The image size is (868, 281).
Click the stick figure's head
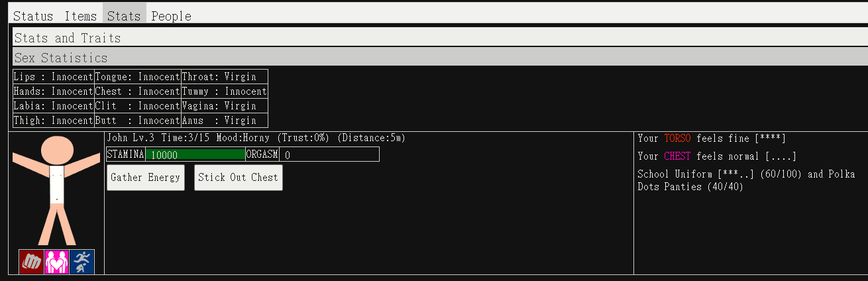coord(58,151)
